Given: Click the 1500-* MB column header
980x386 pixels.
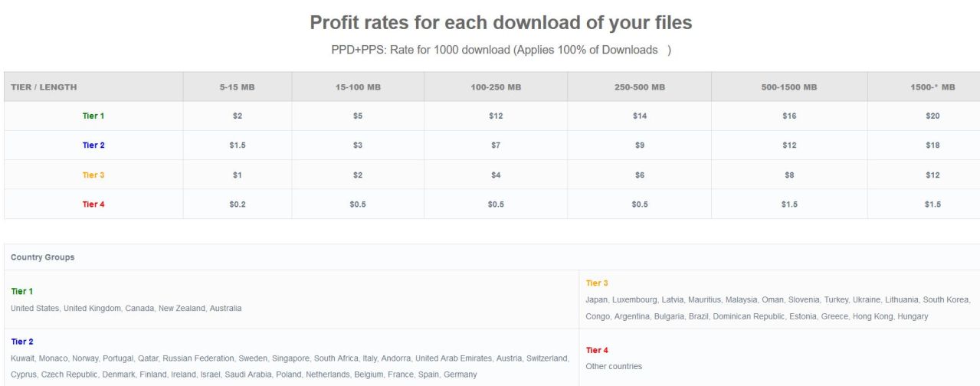Looking at the screenshot, I should [x=932, y=87].
